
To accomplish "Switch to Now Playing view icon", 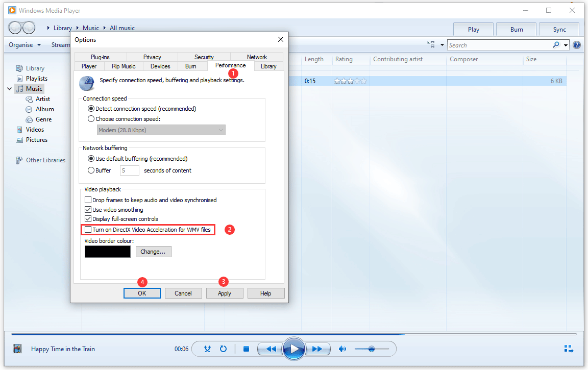I will click(569, 349).
